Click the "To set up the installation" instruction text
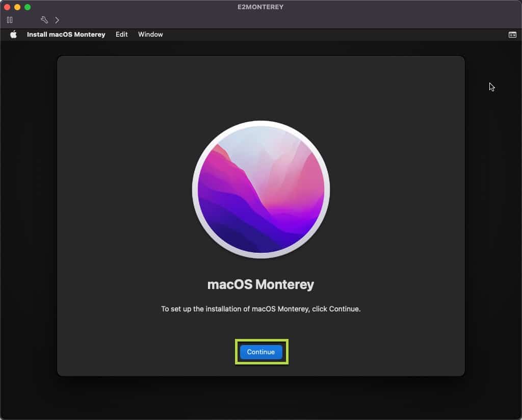Image resolution: width=522 pixels, height=420 pixels. tap(260, 309)
